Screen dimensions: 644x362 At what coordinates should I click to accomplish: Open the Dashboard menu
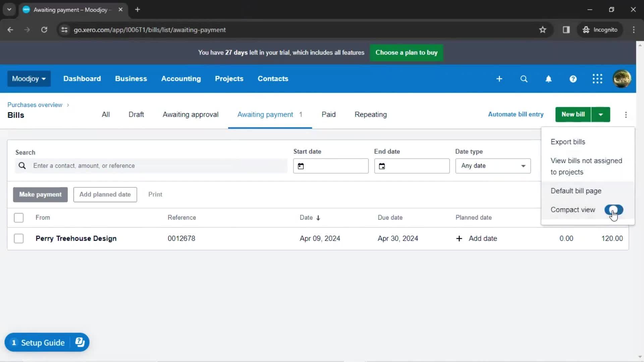82,79
